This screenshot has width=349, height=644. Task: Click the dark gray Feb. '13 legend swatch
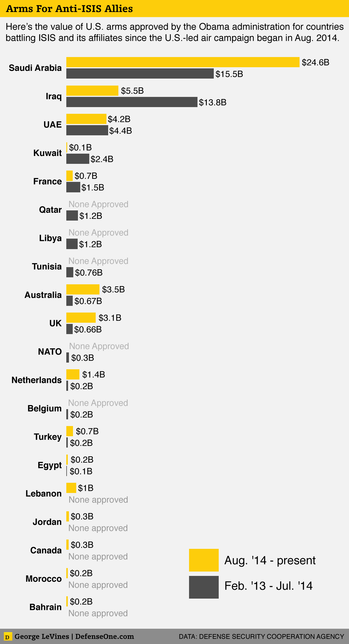coord(204,587)
